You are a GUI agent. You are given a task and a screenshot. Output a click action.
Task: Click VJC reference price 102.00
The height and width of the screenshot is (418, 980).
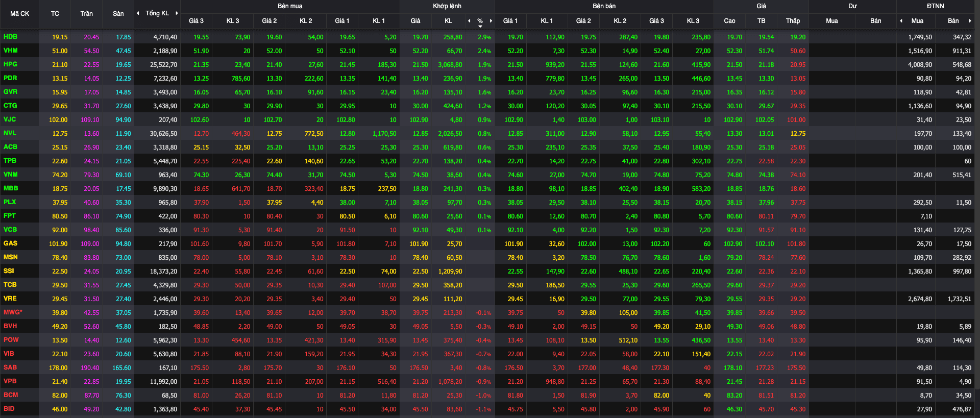coord(58,120)
